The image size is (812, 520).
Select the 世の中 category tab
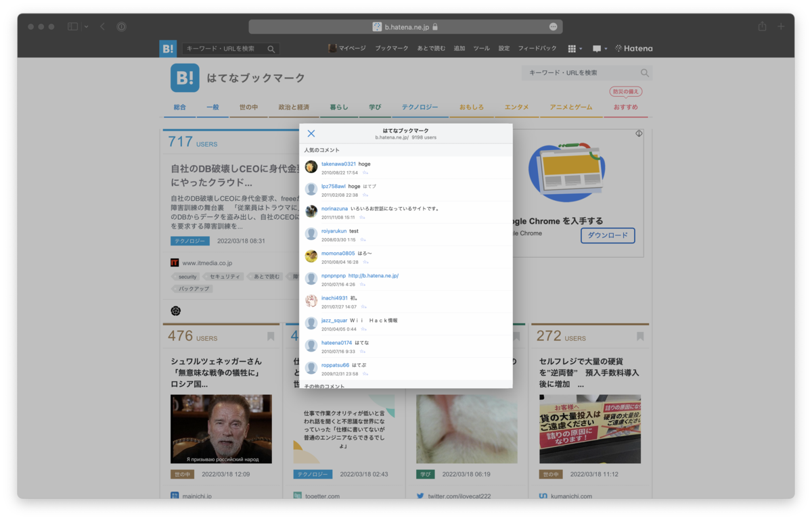tap(248, 108)
